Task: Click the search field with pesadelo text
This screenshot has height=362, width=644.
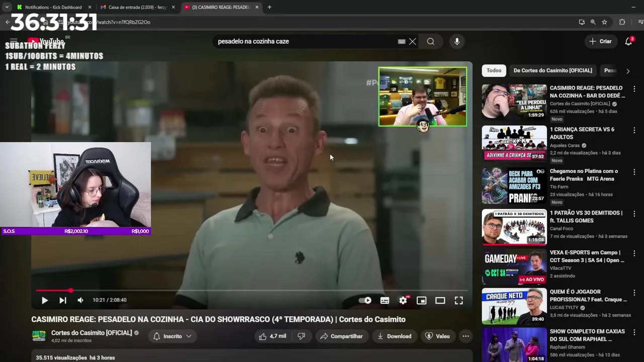Action: tap(307, 41)
